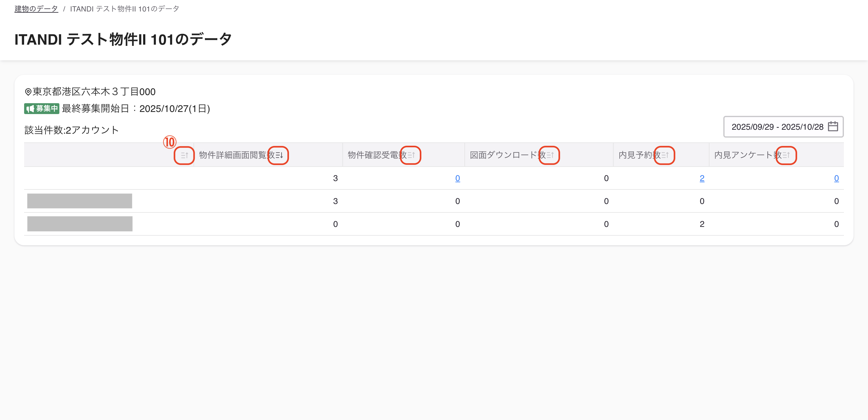Click the 募集中 megaphone status badge
This screenshot has width=868, height=420.
point(42,109)
